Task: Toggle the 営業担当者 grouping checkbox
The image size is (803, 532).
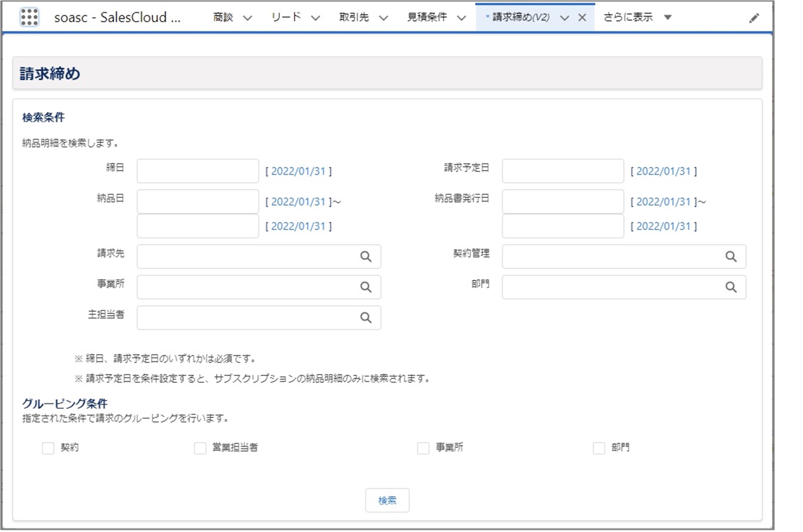Action: tap(200, 448)
